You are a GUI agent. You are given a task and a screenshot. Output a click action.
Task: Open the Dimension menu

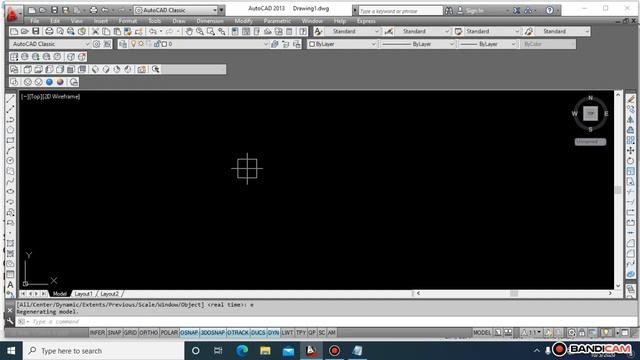[210, 21]
